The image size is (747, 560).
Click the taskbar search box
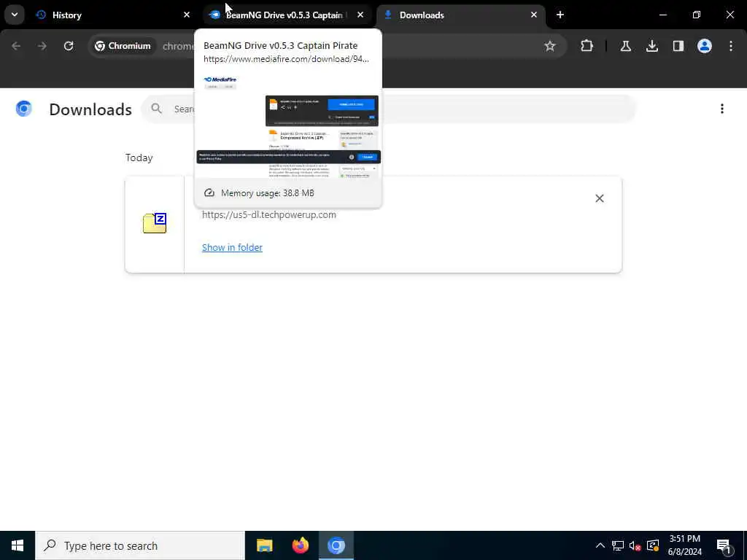[140, 545]
